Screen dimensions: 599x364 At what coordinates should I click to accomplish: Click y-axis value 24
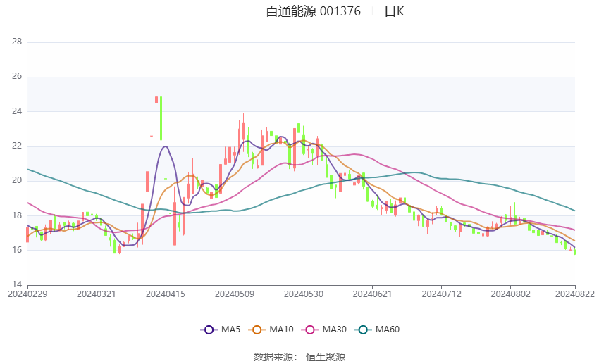[x=17, y=111]
